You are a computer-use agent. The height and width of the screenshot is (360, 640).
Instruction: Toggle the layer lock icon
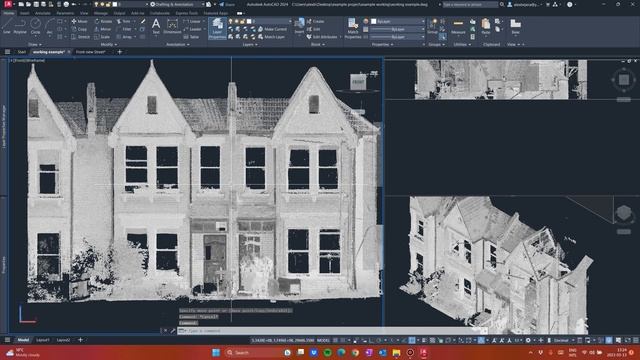pyautogui.click(x=242, y=21)
